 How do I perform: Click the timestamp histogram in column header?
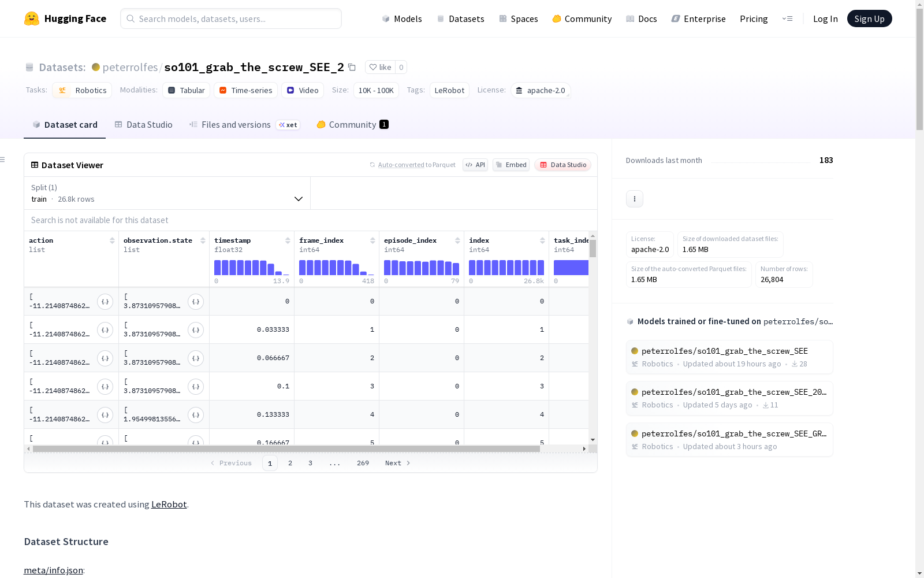pyautogui.click(x=251, y=267)
